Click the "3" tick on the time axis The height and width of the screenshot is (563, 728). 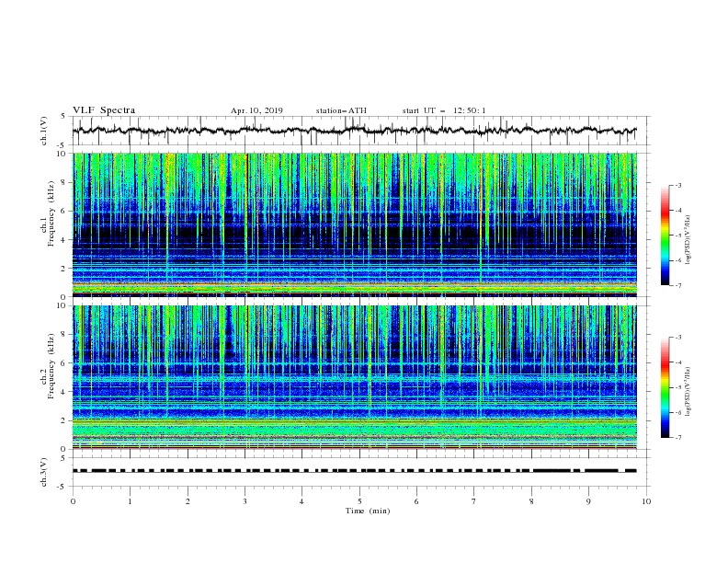click(x=245, y=501)
